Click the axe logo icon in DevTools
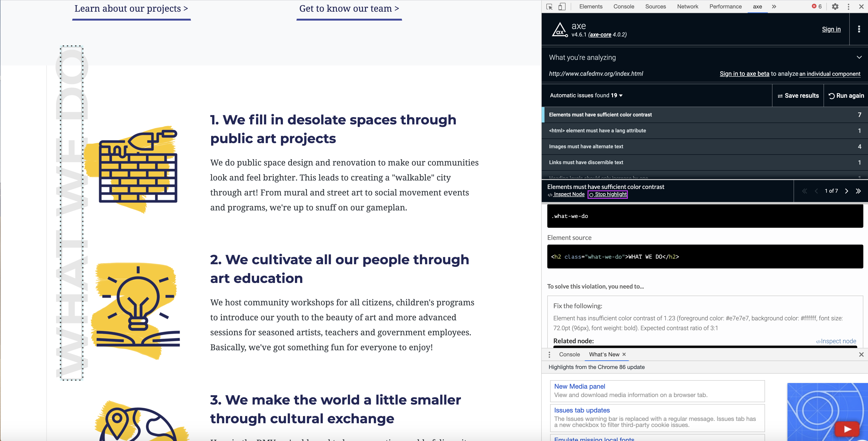Image resolution: width=868 pixels, height=441 pixels. 559,29
